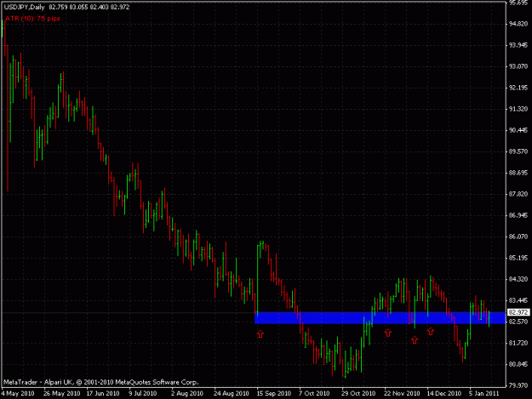
Task: Click the low value 82.403 in header
Action: 100,7
